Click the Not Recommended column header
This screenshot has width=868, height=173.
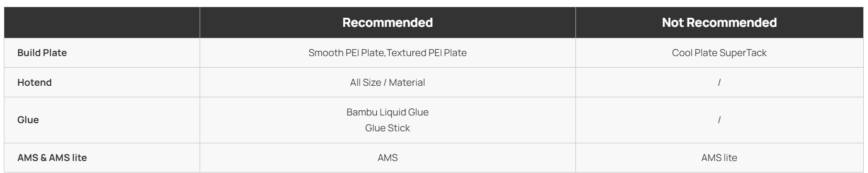pos(719,23)
